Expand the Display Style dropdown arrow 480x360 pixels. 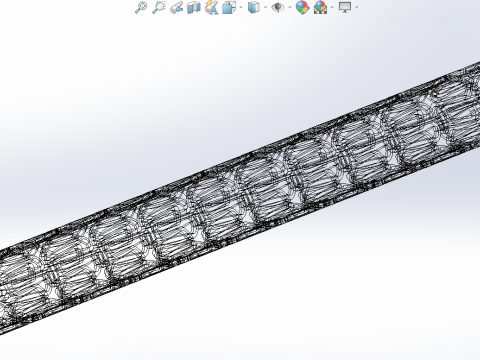point(265,7)
